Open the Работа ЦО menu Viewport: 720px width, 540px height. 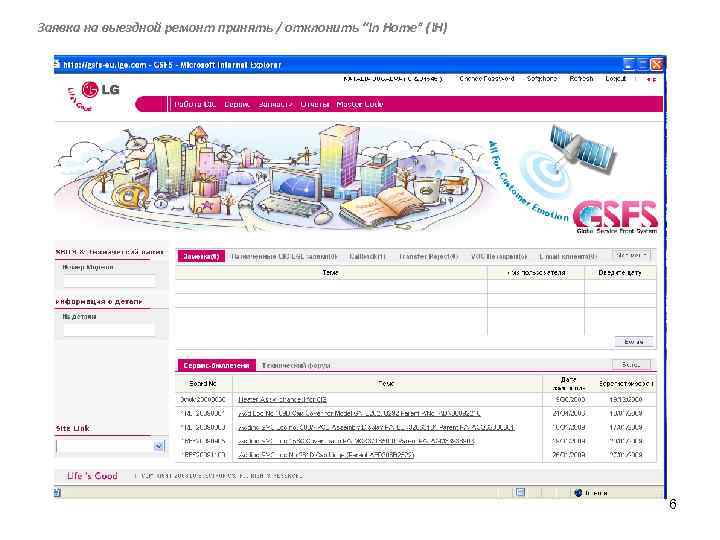point(195,104)
